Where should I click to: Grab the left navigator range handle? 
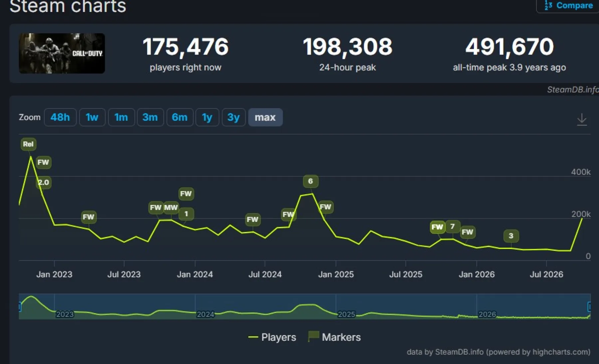click(x=20, y=306)
